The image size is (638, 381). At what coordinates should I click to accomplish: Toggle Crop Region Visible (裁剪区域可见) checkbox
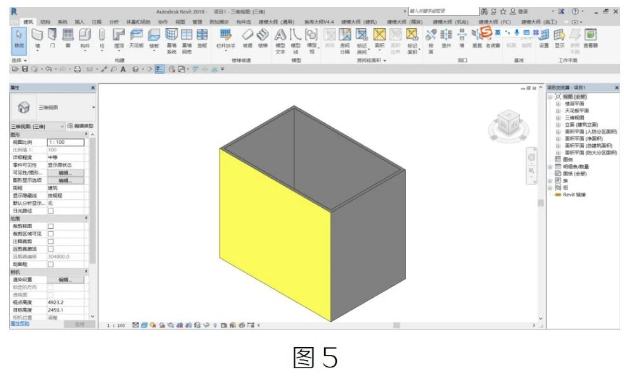51,234
